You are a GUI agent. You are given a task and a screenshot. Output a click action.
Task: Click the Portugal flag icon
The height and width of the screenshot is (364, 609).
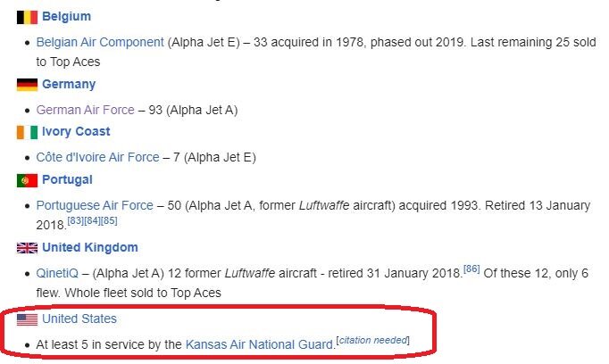pyautogui.click(x=27, y=180)
